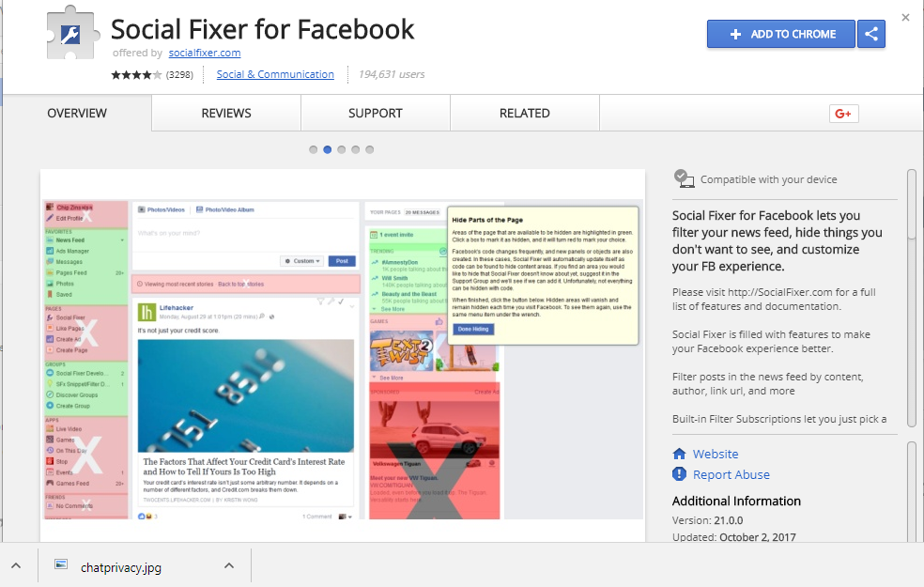Open the socialfixer.com developer link
The width and height of the screenshot is (924, 587).
[x=205, y=53]
